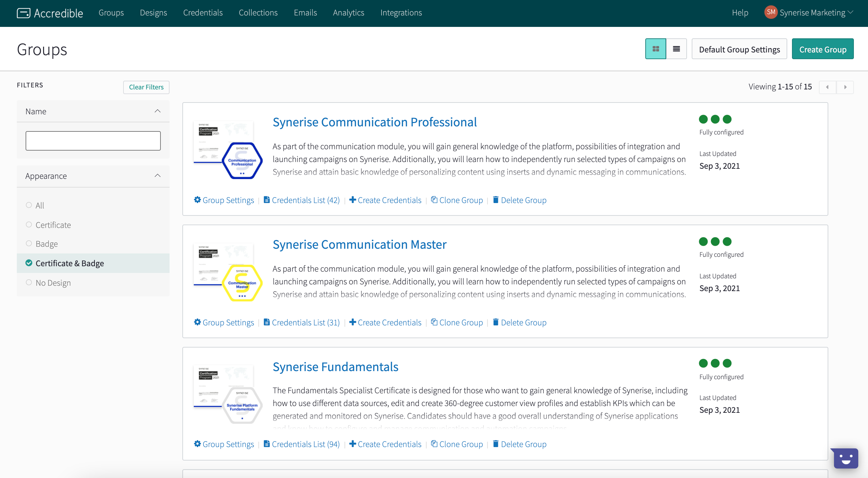The height and width of the screenshot is (478, 868).
Task: Collapse the Name filter section
Action: (x=157, y=111)
